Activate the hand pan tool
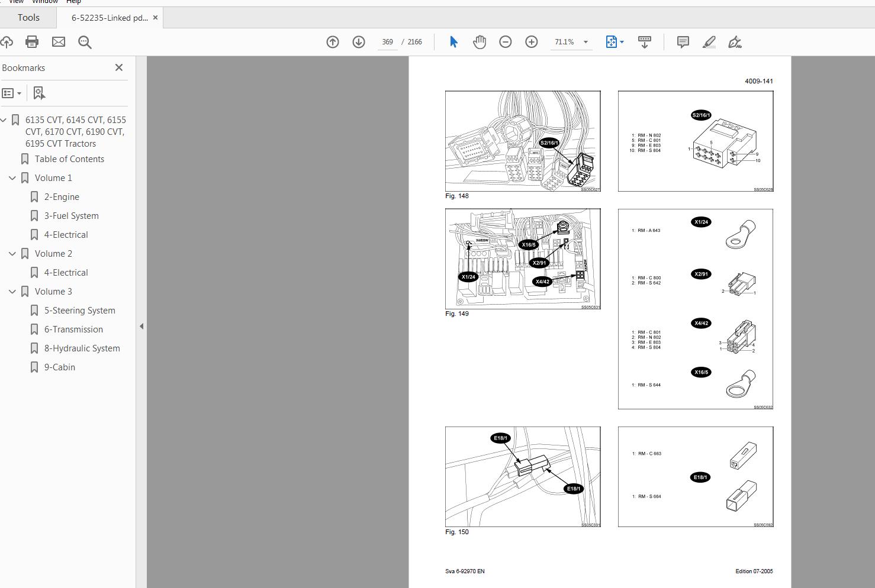The height and width of the screenshot is (588, 875). (x=480, y=42)
